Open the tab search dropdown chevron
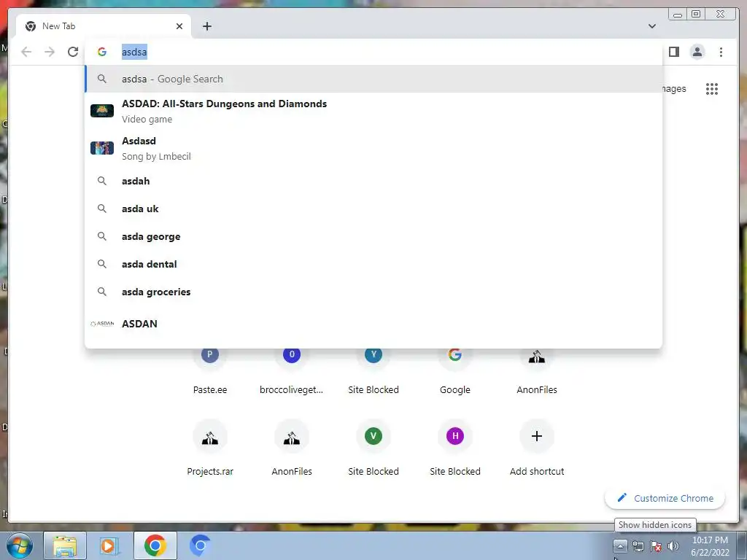The height and width of the screenshot is (560, 747). [651, 26]
